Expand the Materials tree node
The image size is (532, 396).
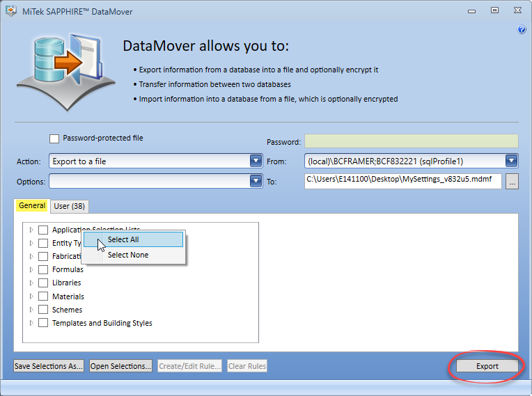pyautogui.click(x=31, y=296)
